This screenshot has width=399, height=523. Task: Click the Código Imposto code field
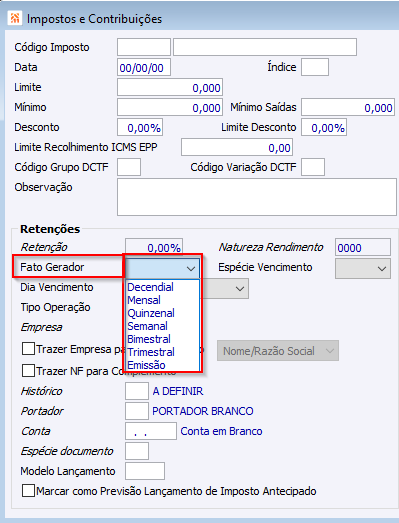[144, 47]
